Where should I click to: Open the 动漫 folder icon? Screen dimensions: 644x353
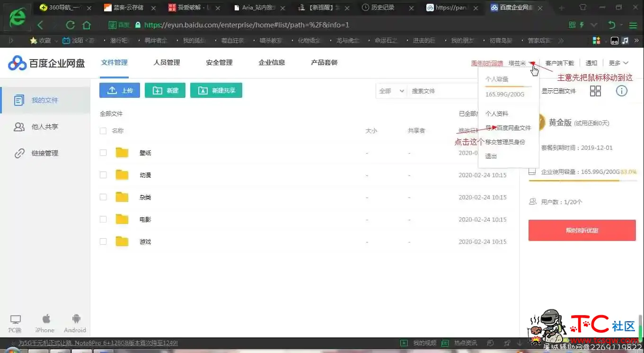[122, 175]
